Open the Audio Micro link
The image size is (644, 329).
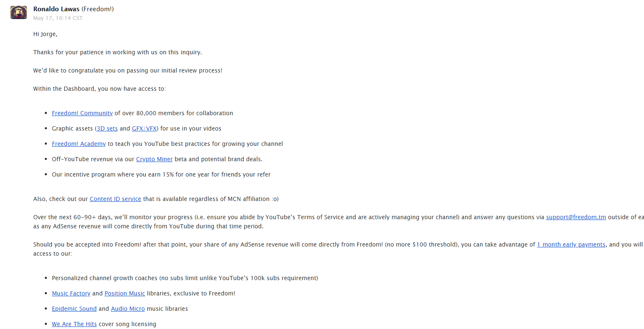(x=128, y=309)
